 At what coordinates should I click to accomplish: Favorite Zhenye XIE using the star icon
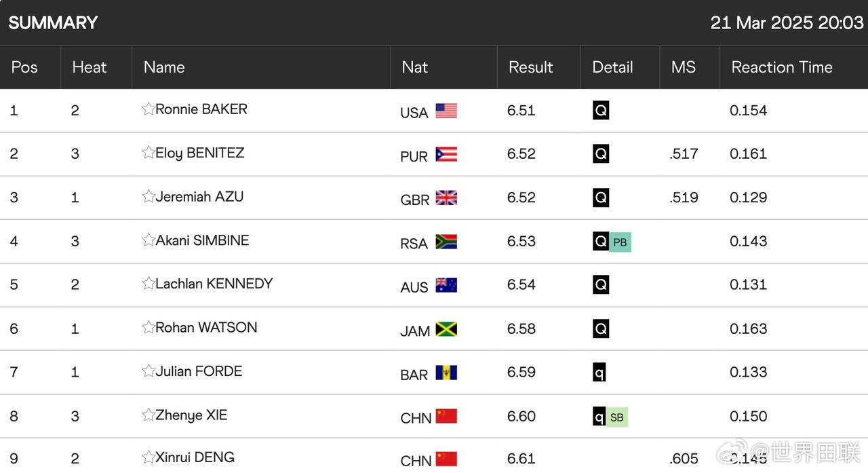pyautogui.click(x=149, y=415)
